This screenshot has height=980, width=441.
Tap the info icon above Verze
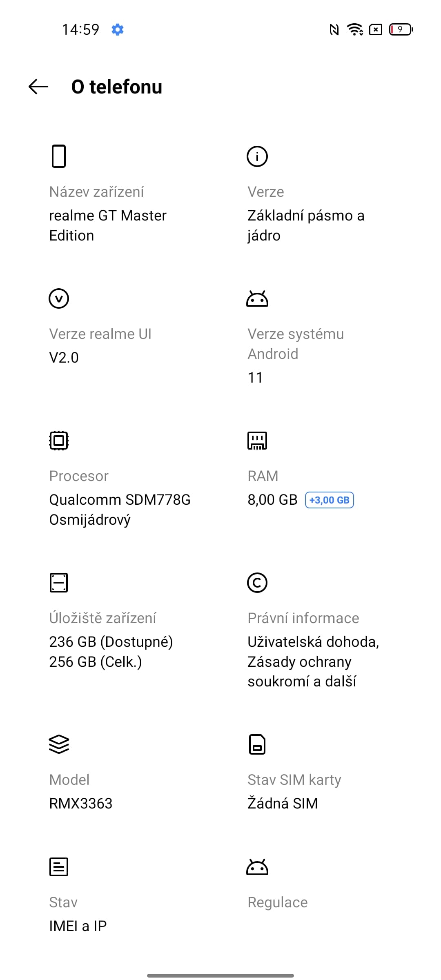coord(257,156)
